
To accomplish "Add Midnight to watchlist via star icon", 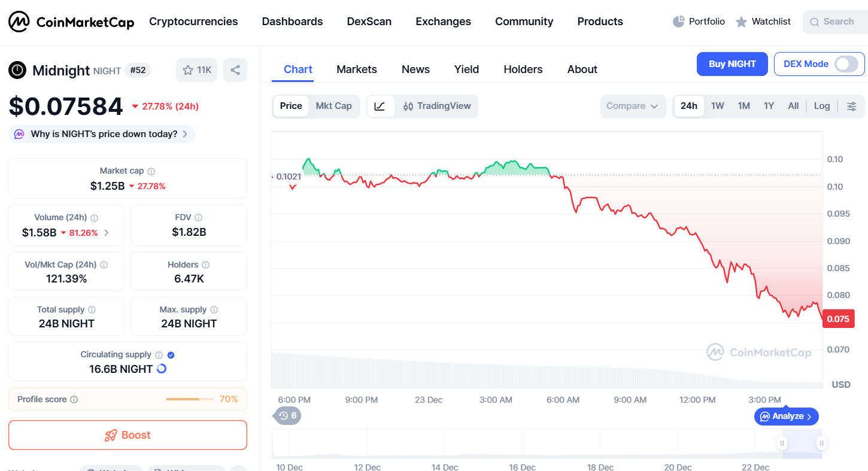I will pyautogui.click(x=188, y=70).
